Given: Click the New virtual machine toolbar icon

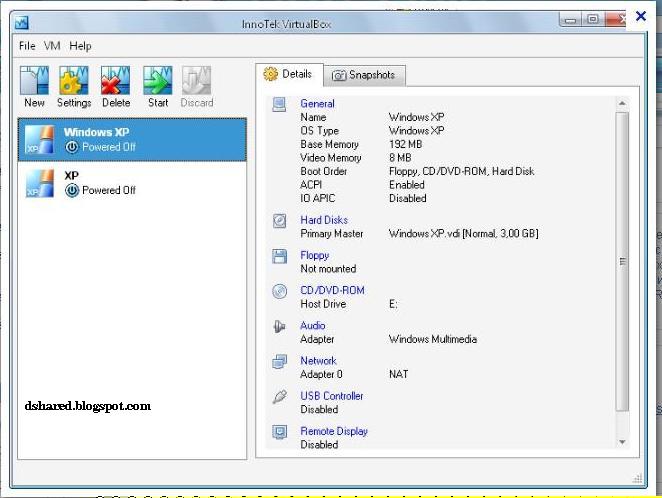Looking at the screenshot, I should tap(35, 80).
